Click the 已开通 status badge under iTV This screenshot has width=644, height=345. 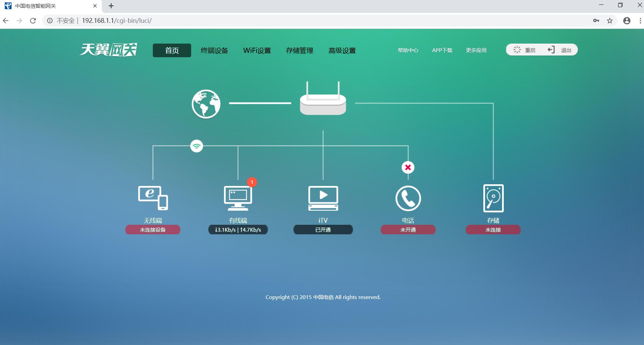(323, 230)
